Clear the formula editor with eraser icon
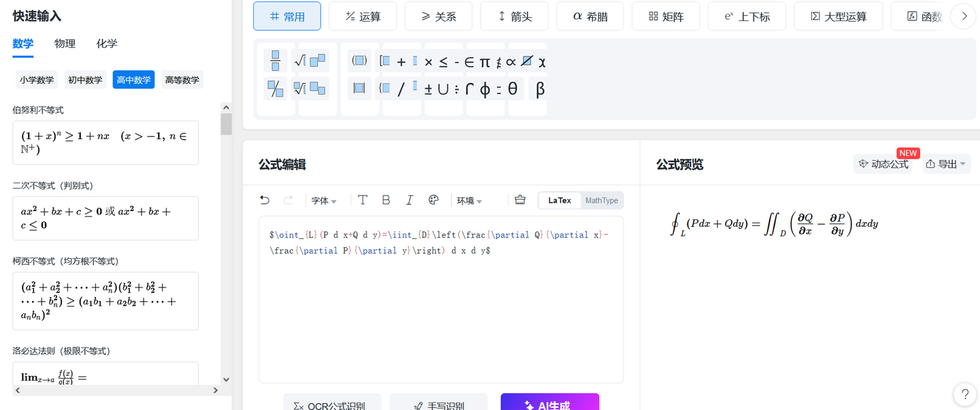980x410 pixels. 521,200
